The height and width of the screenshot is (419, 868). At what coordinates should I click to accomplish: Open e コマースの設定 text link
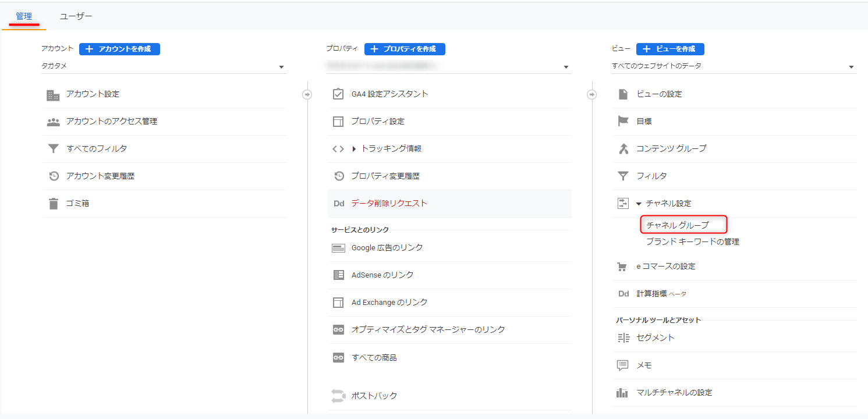[x=665, y=266]
